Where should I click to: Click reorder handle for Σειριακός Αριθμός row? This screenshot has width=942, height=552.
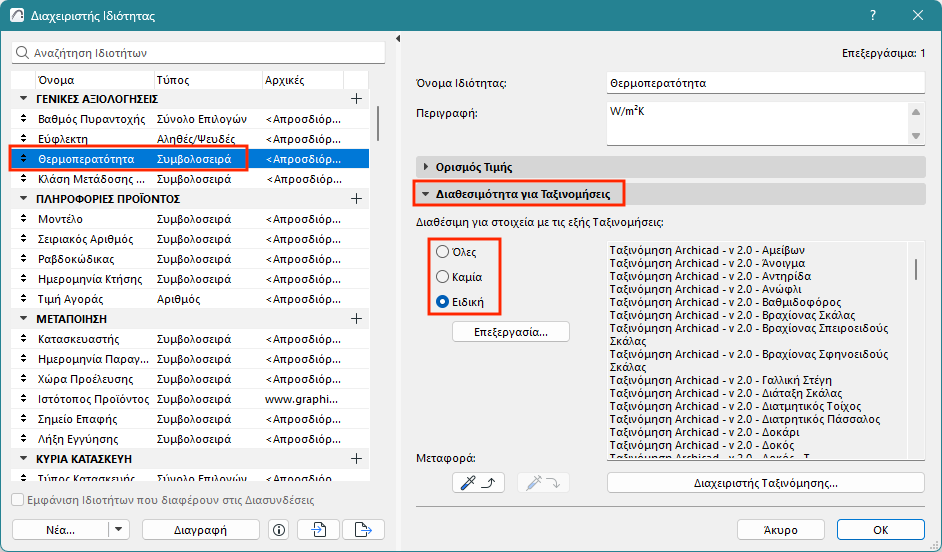pyautogui.click(x=23, y=239)
